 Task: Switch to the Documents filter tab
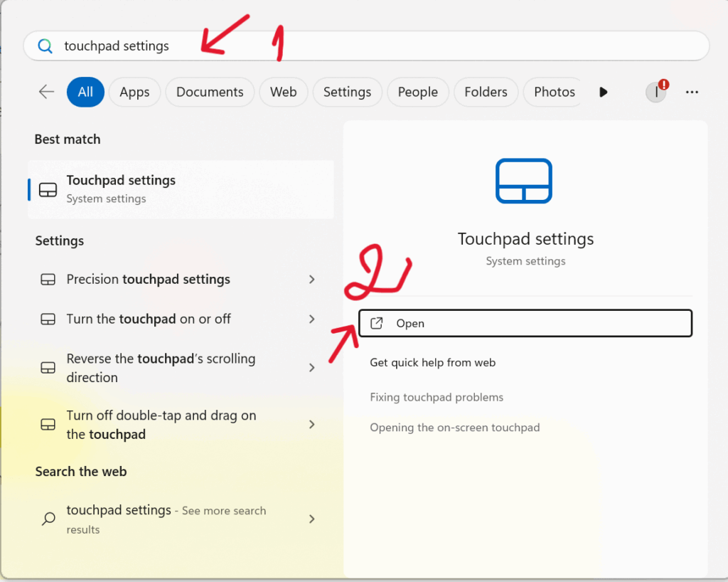(x=210, y=92)
